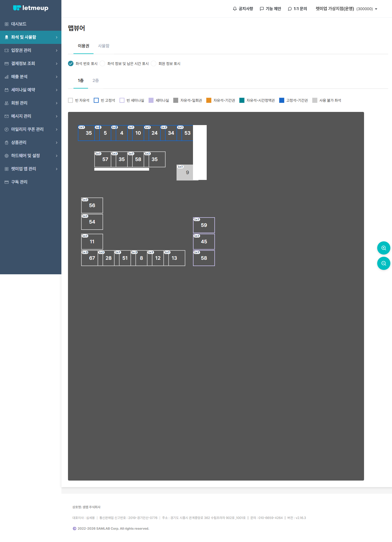The height and width of the screenshot is (542, 392).
Task: Open notices via the bell icon
Action: (x=235, y=9)
